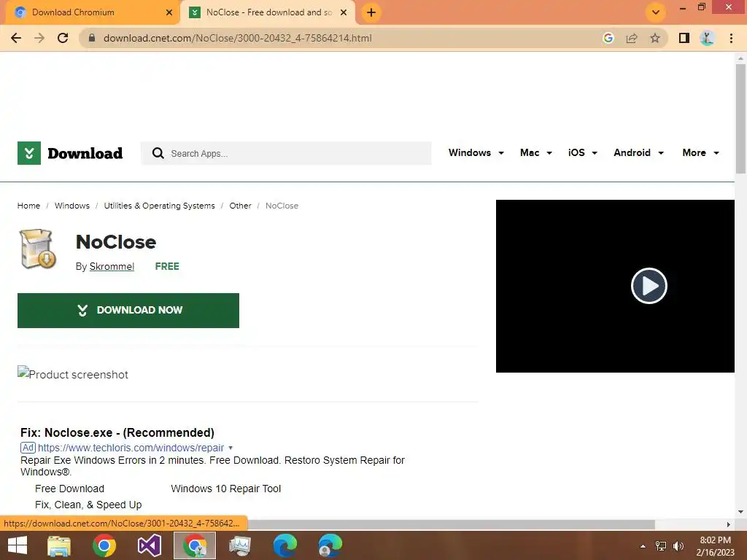This screenshot has height=560, width=747.
Task: Focus the Search Apps field
Action: [286, 153]
